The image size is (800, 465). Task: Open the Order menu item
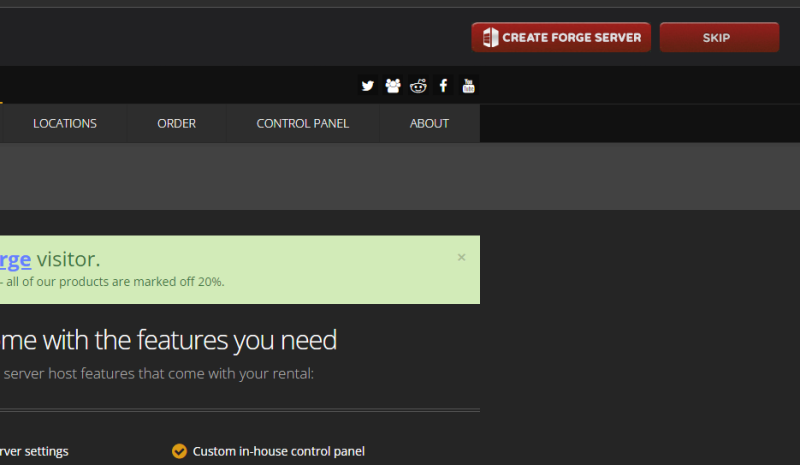[x=177, y=124]
